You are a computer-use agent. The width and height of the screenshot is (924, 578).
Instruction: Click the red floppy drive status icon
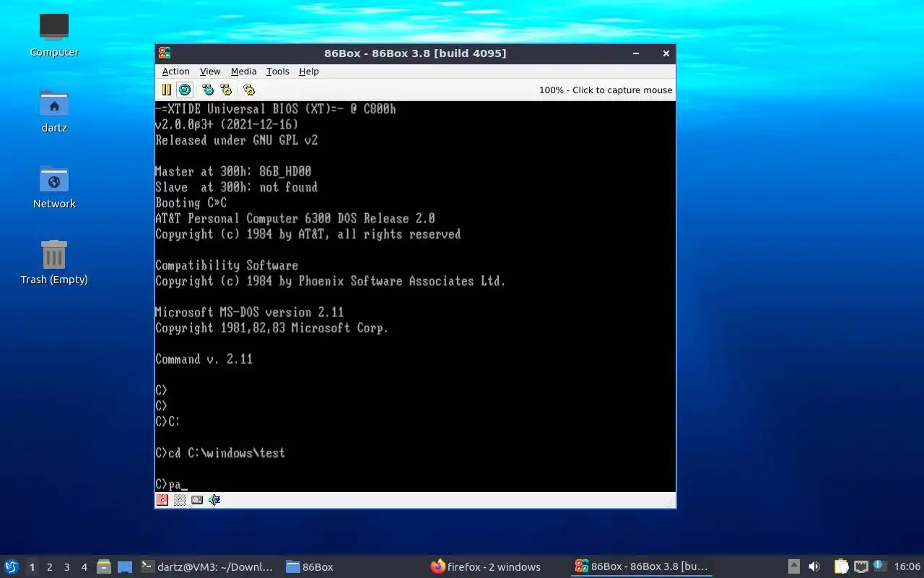click(162, 500)
